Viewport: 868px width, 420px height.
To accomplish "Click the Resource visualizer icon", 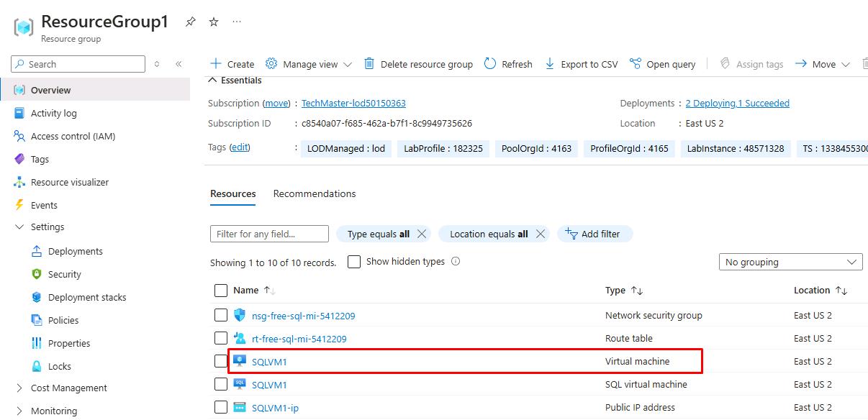I will 19,182.
